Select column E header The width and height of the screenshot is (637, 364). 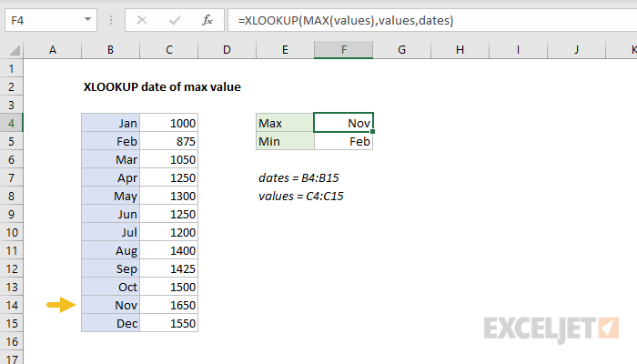pos(285,50)
